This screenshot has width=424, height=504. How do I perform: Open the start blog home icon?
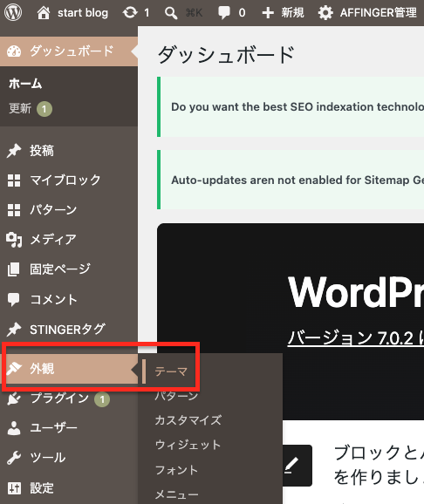tap(44, 13)
